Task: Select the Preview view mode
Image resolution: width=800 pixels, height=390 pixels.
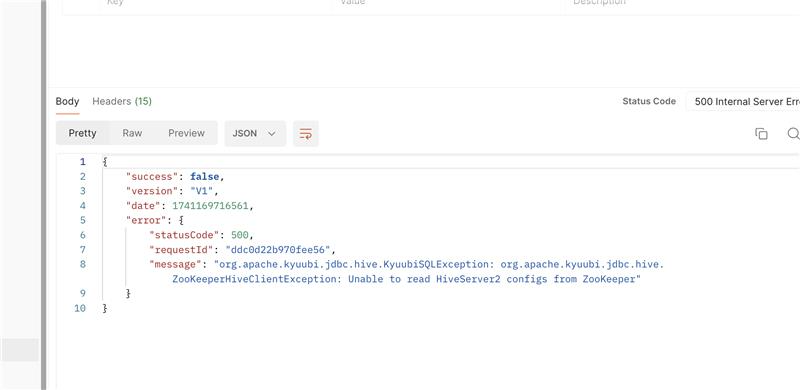Action: pyautogui.click(x=186, y=133)
